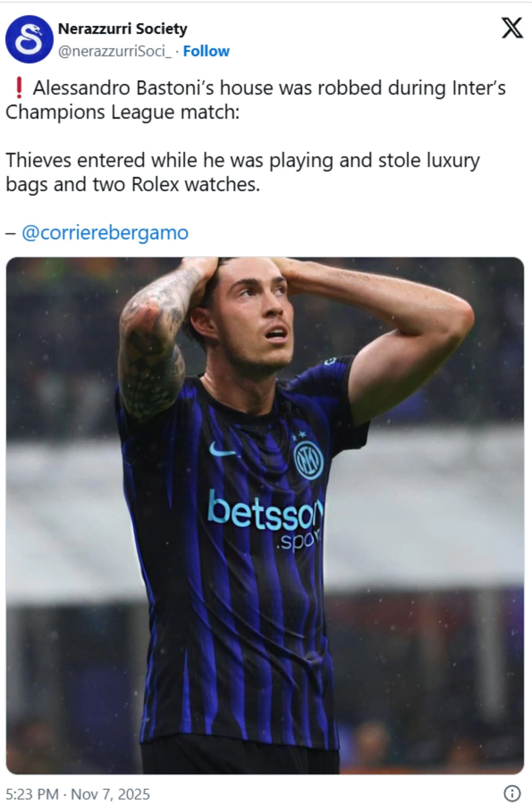The height and width of the screenshot is (812, 532).
Task: Open the @nerazzurriSoci_ handle link
Action: 115,51
